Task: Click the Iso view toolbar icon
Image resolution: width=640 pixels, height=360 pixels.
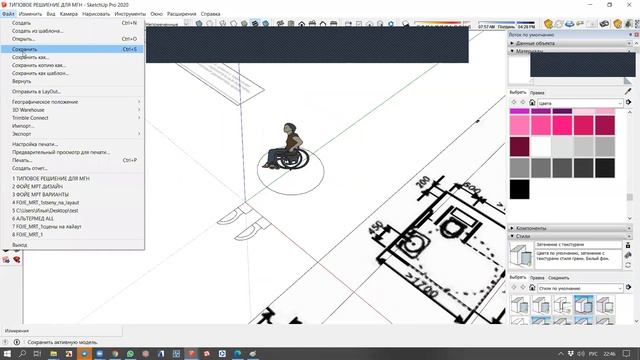Action: pyautogui.click(x=280, y=24)
